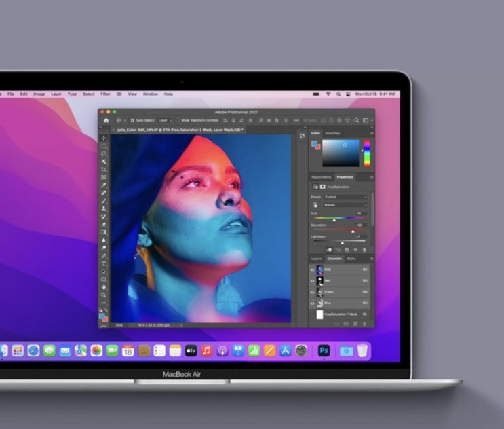This screenshot has height=429, width=504.
Task: Select the Eyedropper tool
Action: [104, 185]
